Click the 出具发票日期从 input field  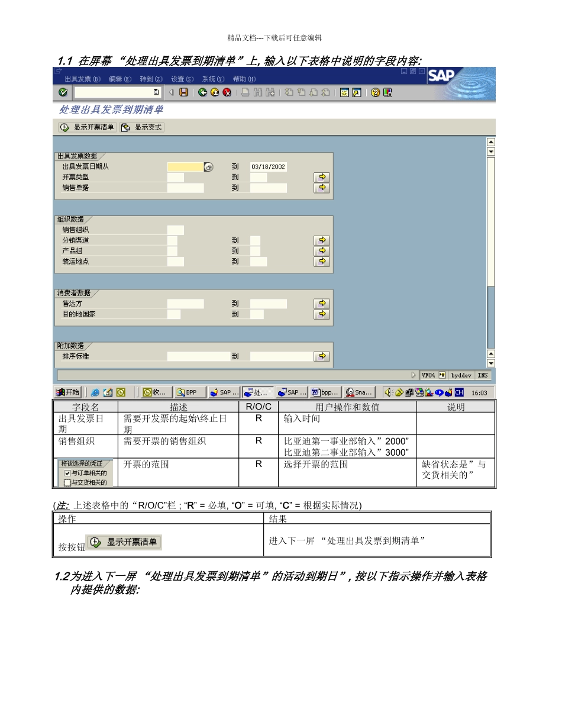185,167
